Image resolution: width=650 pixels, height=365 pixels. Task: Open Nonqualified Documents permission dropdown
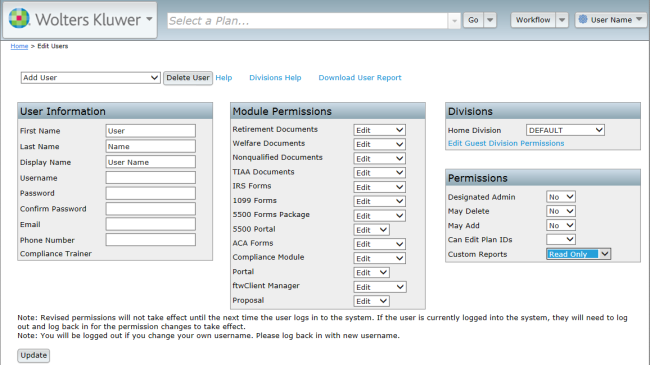click(379, 158)
